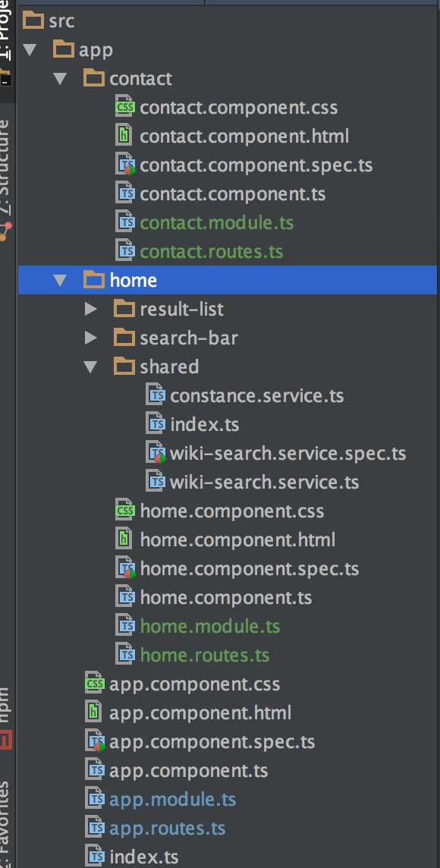Image resolution: width=440 pixels, height=868 pixels.
Task: Collapse the app folder arrow
Action: click(x=30, y=50)
